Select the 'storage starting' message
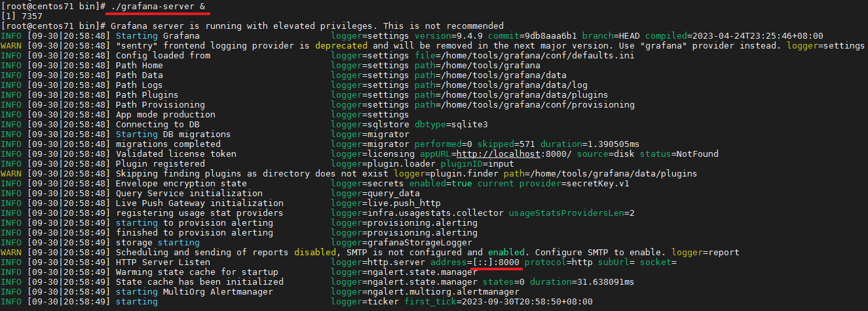Image resolution: width=868 pixels, height=311 pixels. point(157,243)
